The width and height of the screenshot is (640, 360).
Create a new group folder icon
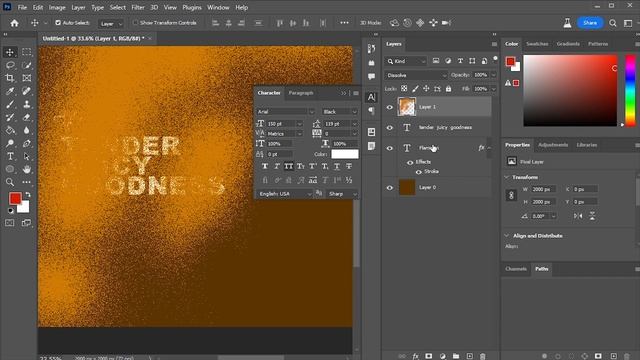coord(456,356)
